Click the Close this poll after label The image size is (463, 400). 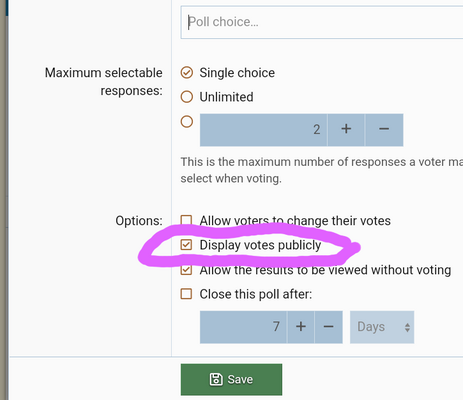coord(256,294)
